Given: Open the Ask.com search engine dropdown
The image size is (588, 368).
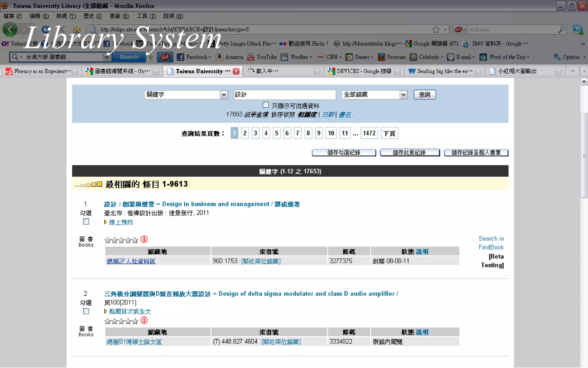Looking at the screenshot, I should click(x=461, y=29).
